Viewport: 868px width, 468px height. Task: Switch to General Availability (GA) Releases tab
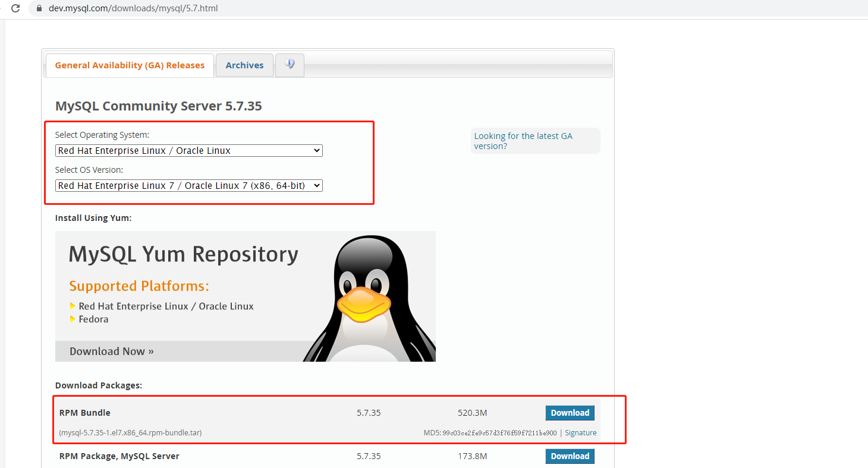click(x=130, y=65)
